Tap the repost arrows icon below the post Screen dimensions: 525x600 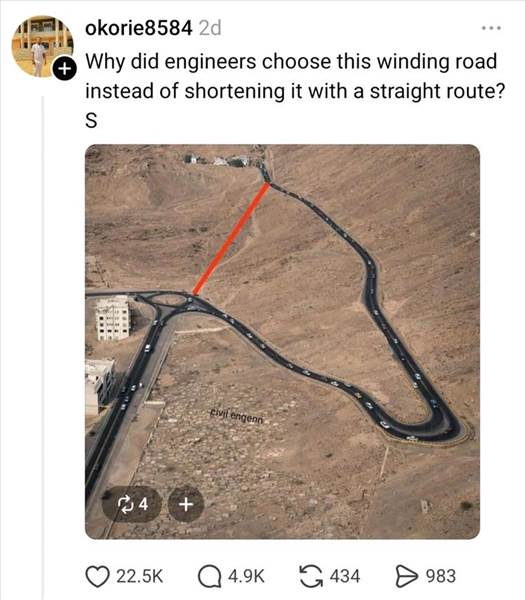311,576
